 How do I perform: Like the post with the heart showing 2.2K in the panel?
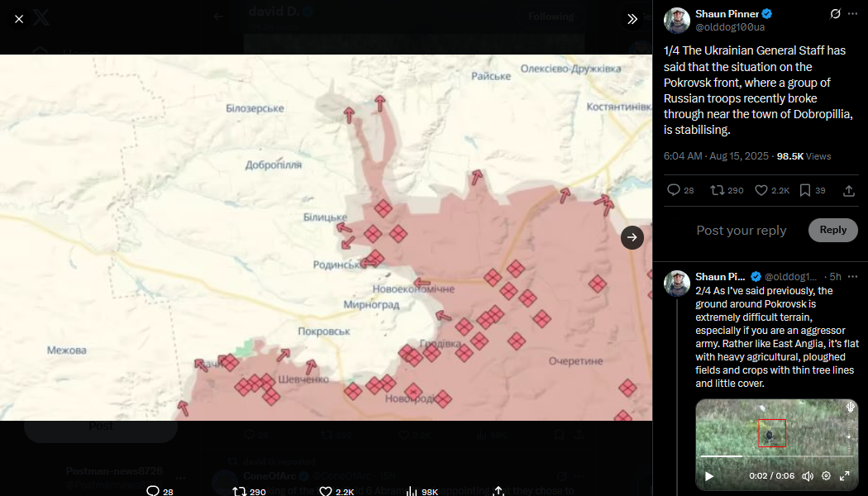pos(772,190)
